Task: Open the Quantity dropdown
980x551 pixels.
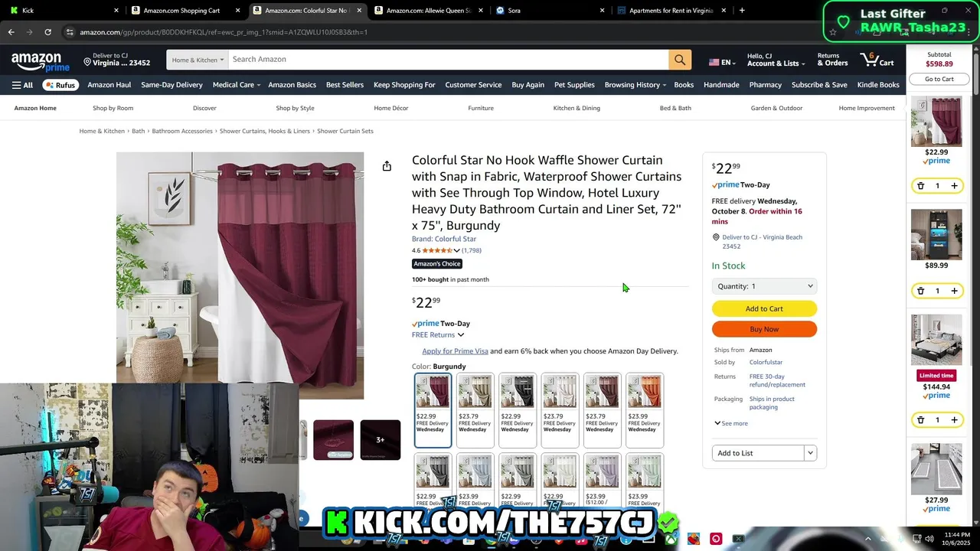Action: (764, 286)
